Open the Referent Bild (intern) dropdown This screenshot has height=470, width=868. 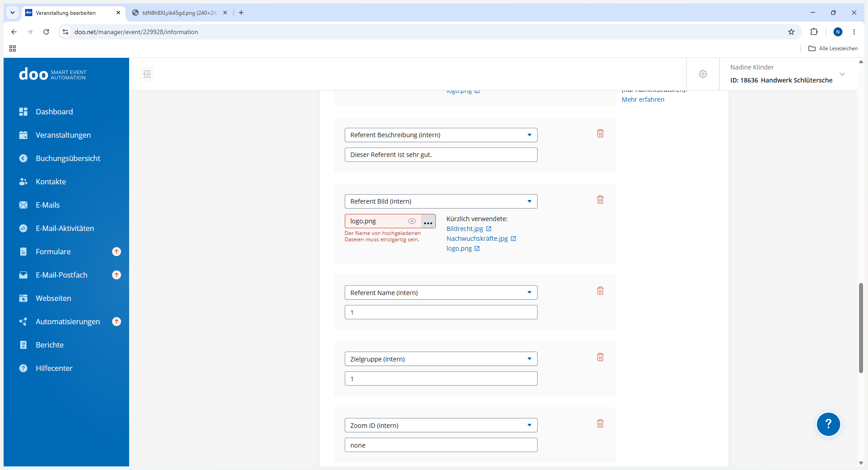point(441,201)
